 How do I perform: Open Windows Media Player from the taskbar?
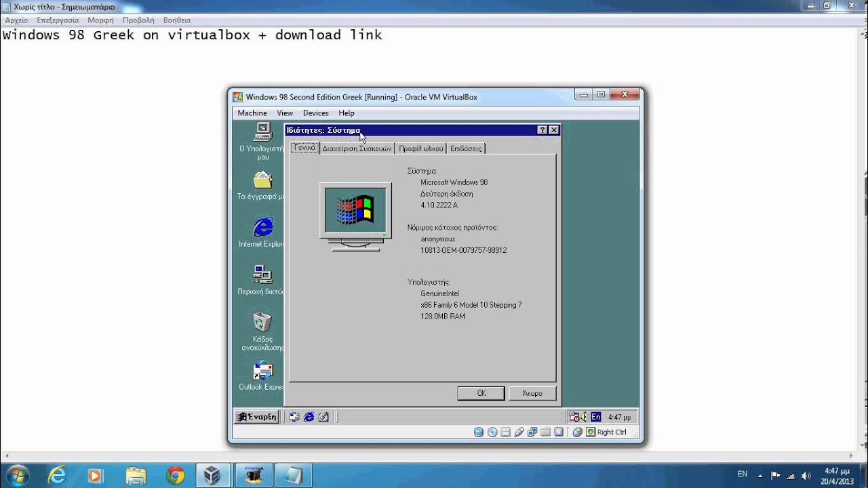click(96, 475)
